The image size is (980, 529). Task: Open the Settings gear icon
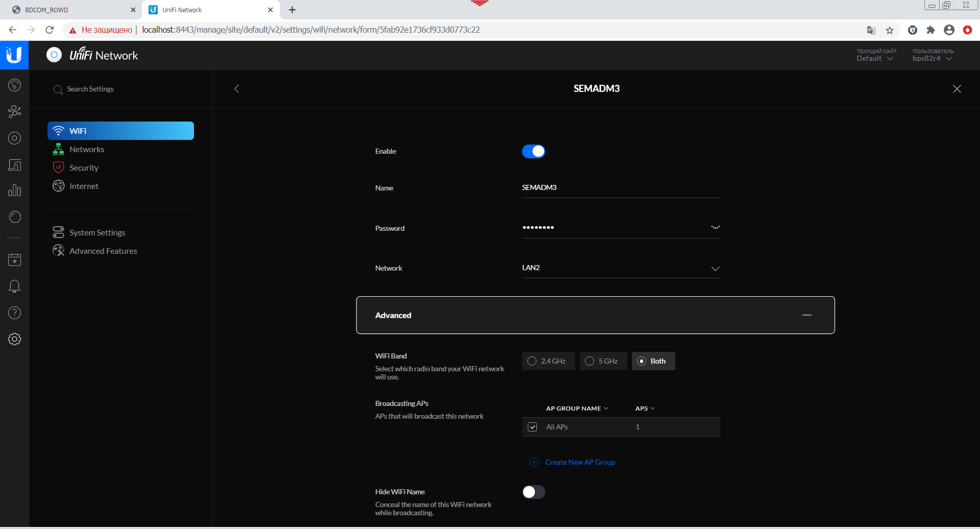coord(14,339)
